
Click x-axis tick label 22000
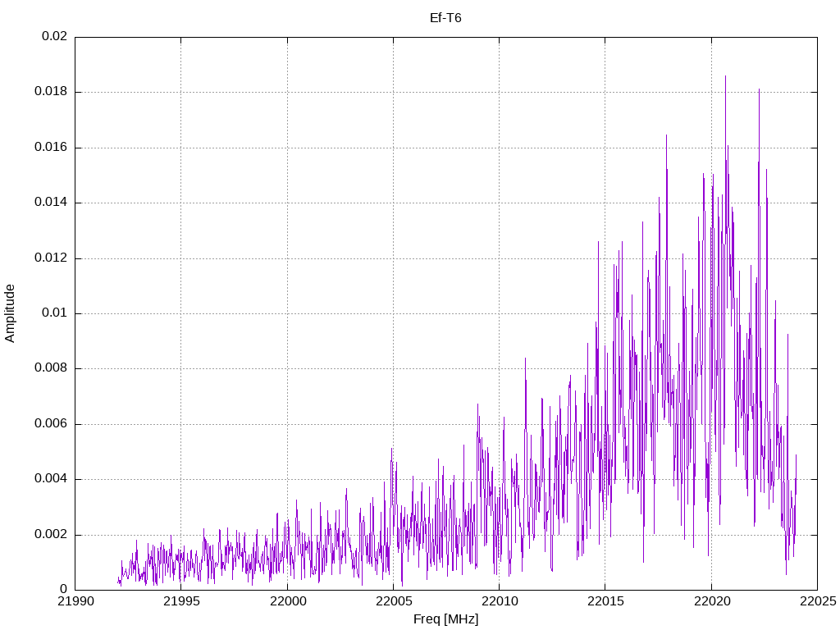pyautogui.click(x=287, y=601)
